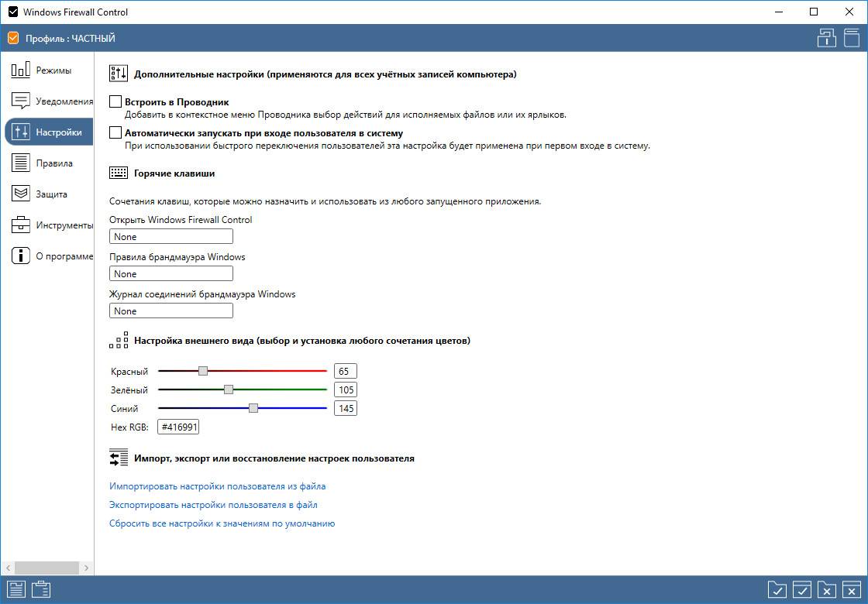This screenshot has height=604, width=868.
Task: Minimize the Windows Firewall Control window
Action: (779, 12)
